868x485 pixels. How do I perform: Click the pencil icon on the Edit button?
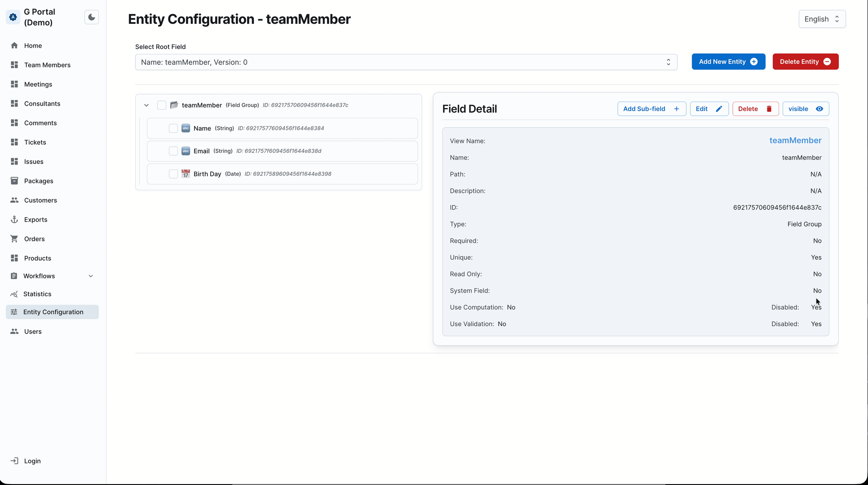pyautogui.click(x=719, y=108)
